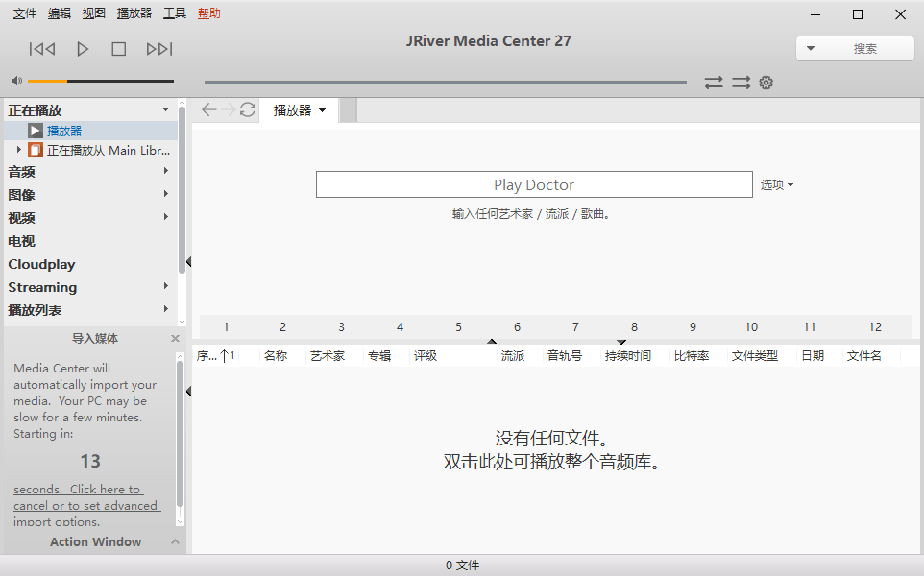Skip to the next track

159,49
